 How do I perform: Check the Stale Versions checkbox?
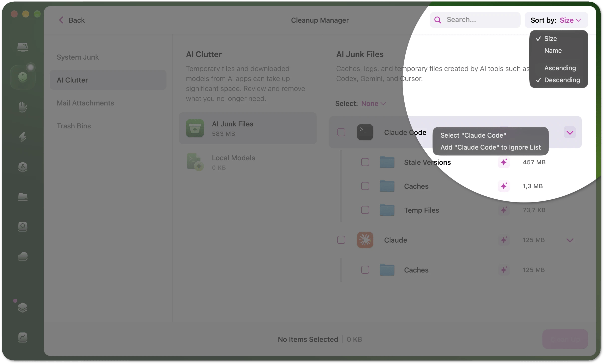(x=365, y=162)
